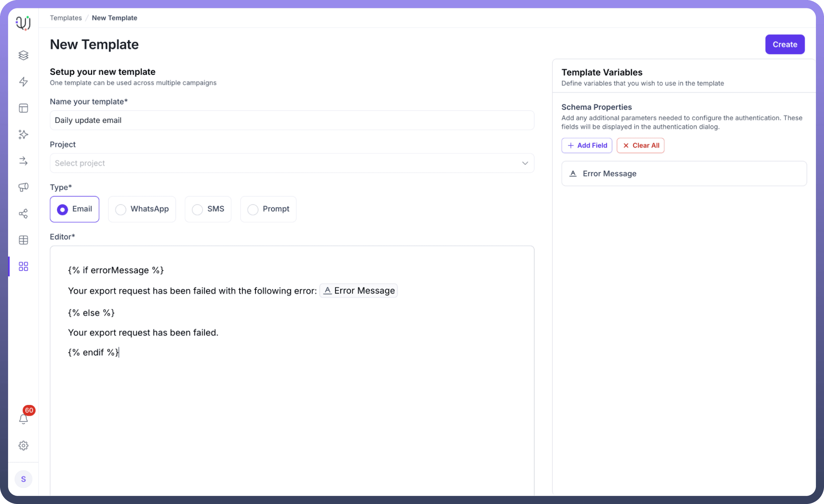Expand the Select project dropdown
This screenshot has height=504, width=824.
(292, 163)
